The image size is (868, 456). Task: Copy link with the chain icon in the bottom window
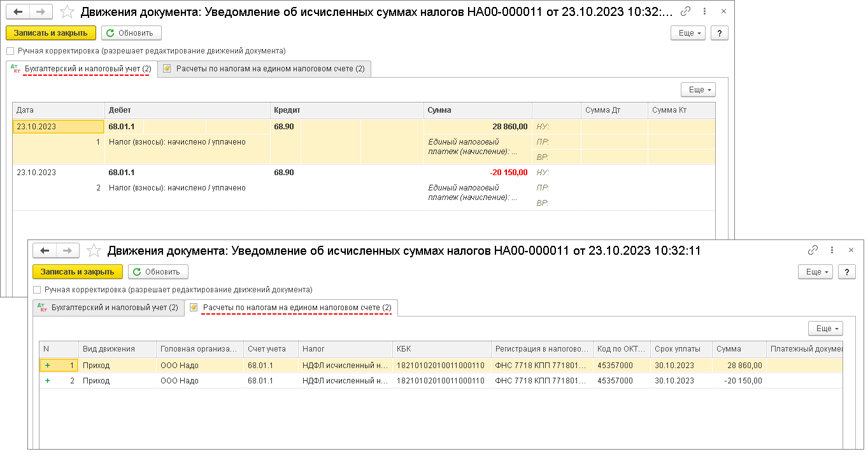pyautogui.click(x=813, y=250)
